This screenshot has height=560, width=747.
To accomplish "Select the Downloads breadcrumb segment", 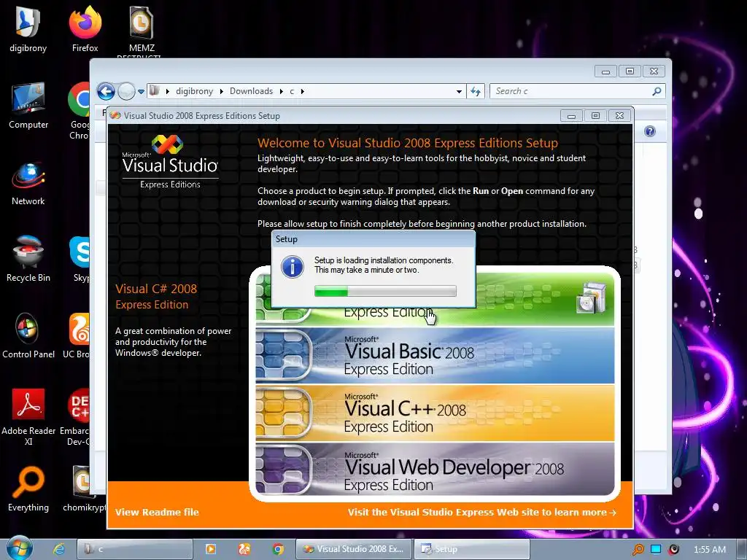I will [251, 91].
